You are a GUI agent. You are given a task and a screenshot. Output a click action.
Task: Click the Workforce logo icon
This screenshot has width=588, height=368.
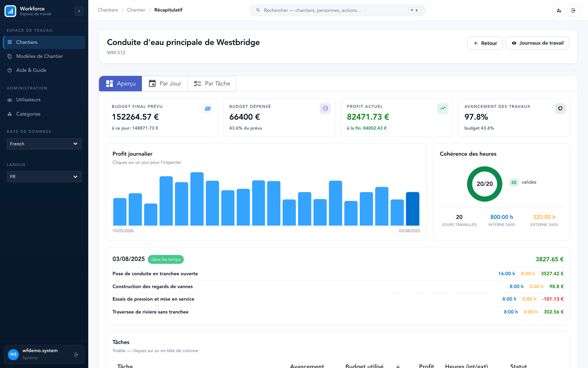[10, 11]
